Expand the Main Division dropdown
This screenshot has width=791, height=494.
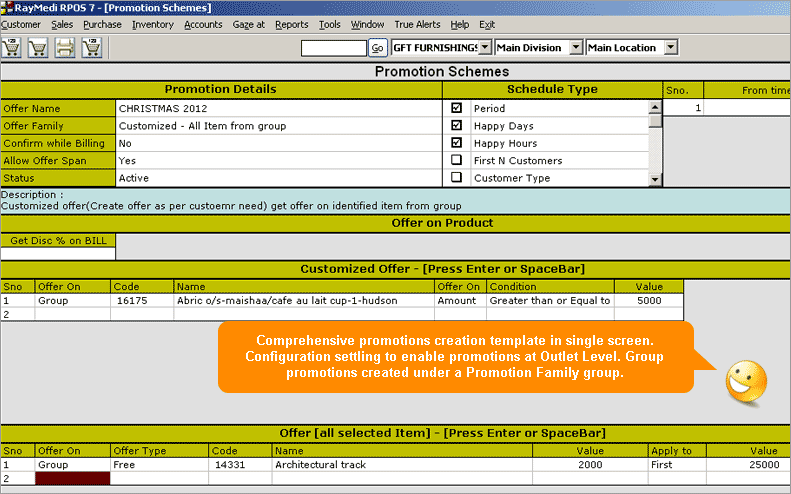(x=574, y=47)
